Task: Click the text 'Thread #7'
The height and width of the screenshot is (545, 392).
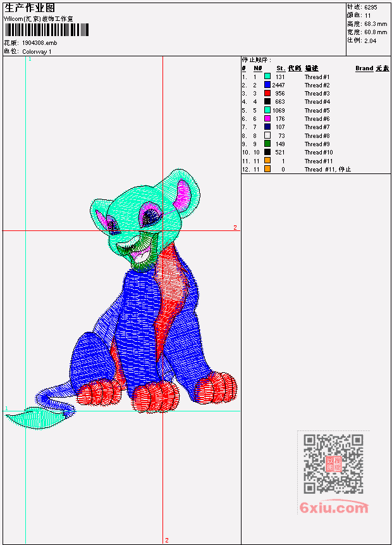Action: 317,127
